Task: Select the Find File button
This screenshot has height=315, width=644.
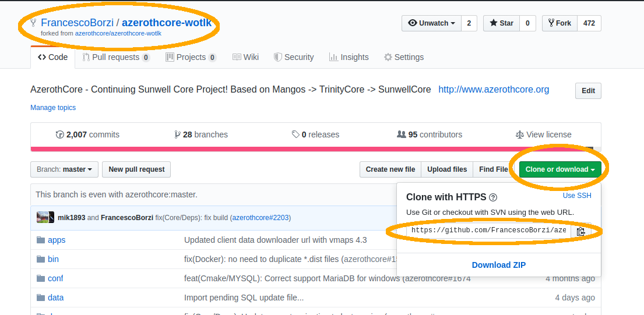Action: pyautogui.click(x=493, y=169)
